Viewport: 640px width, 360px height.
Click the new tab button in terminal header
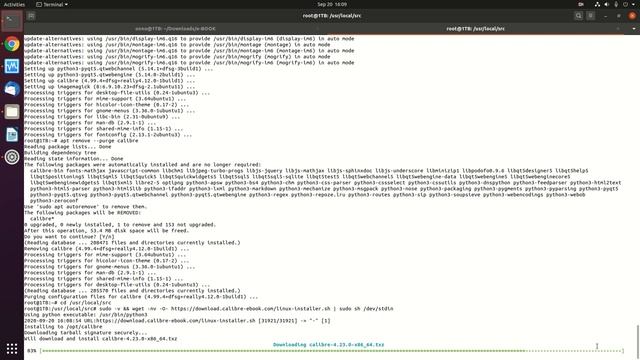pos(31,16)
